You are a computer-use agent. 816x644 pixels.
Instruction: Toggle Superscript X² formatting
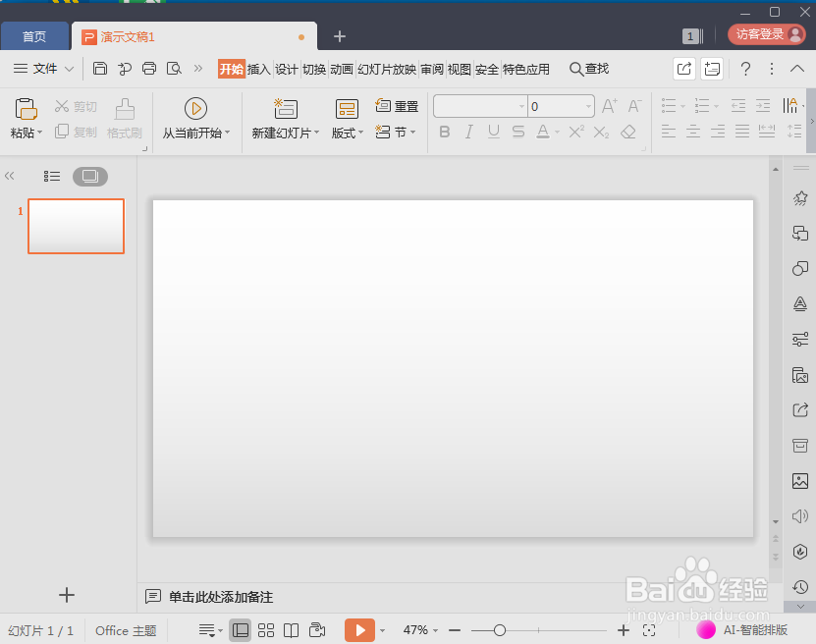[x=576, y=133]
